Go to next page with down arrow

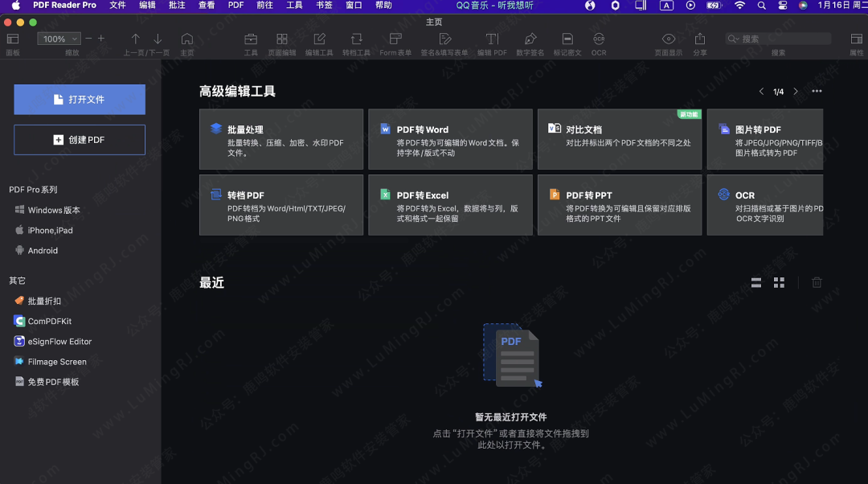158,39
